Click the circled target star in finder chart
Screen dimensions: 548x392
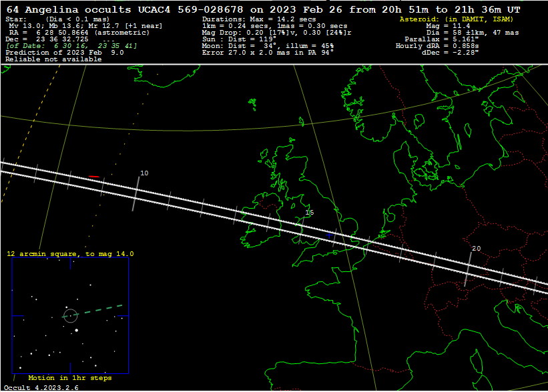(70, 316)
